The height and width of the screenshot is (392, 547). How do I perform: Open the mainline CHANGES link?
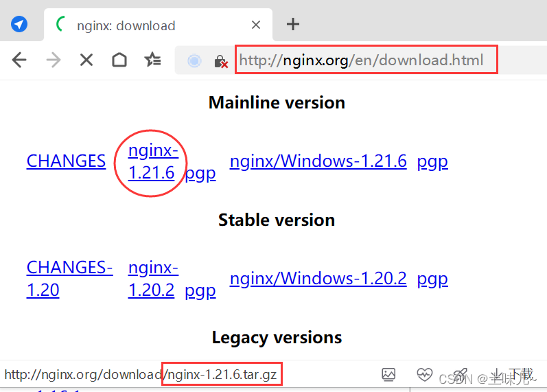click(x=66, y=161)
